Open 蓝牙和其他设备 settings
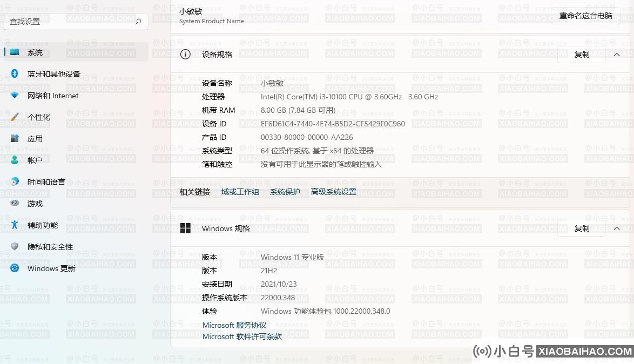Screen dimensions: 634x364 76,73
